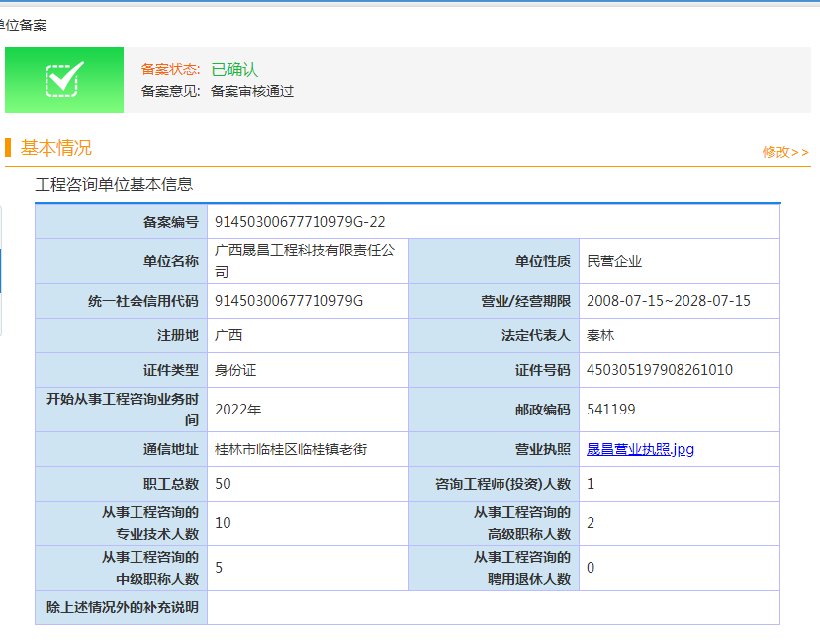The height and width of the screenshot is (644, 820).
Task: Click the green checkmark filing status icon
Action: point(64,79)
